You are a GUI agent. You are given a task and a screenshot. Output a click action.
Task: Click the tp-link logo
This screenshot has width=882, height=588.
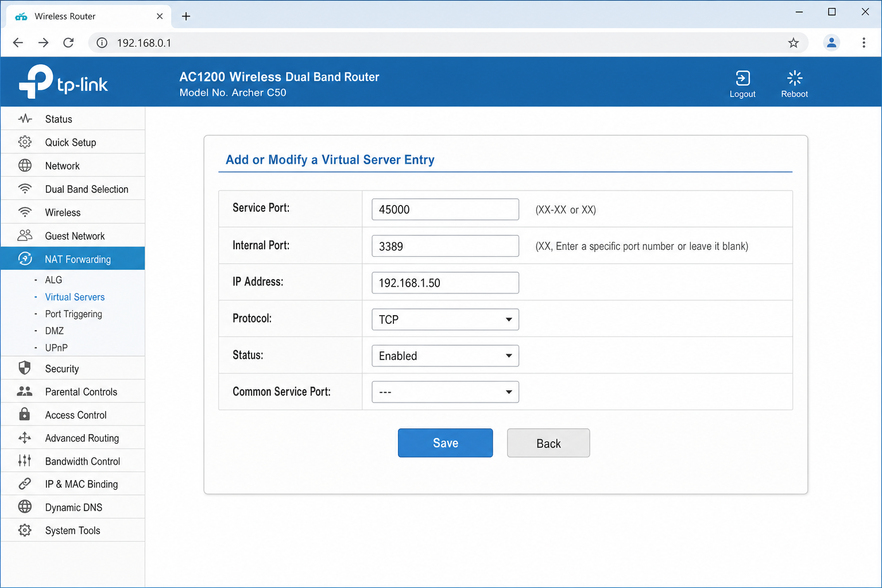[x=63, y=82]
